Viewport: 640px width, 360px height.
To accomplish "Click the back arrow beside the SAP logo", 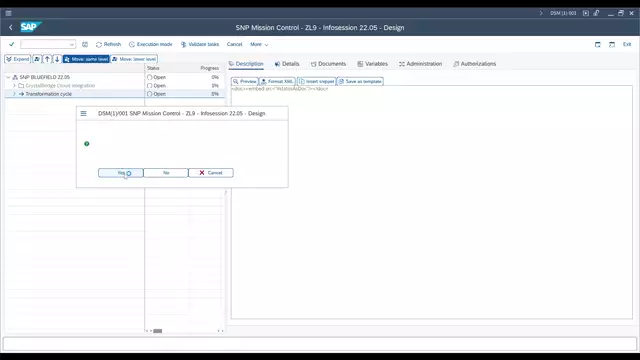I will pyautogui.click(x=11, y=27).
